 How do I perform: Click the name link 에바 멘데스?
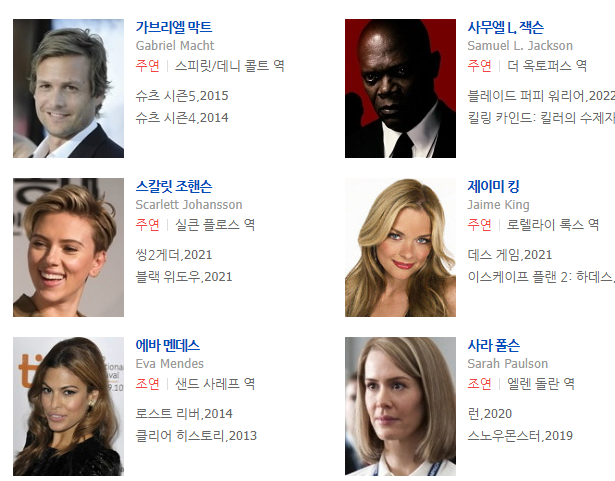(x=167, y=345)
